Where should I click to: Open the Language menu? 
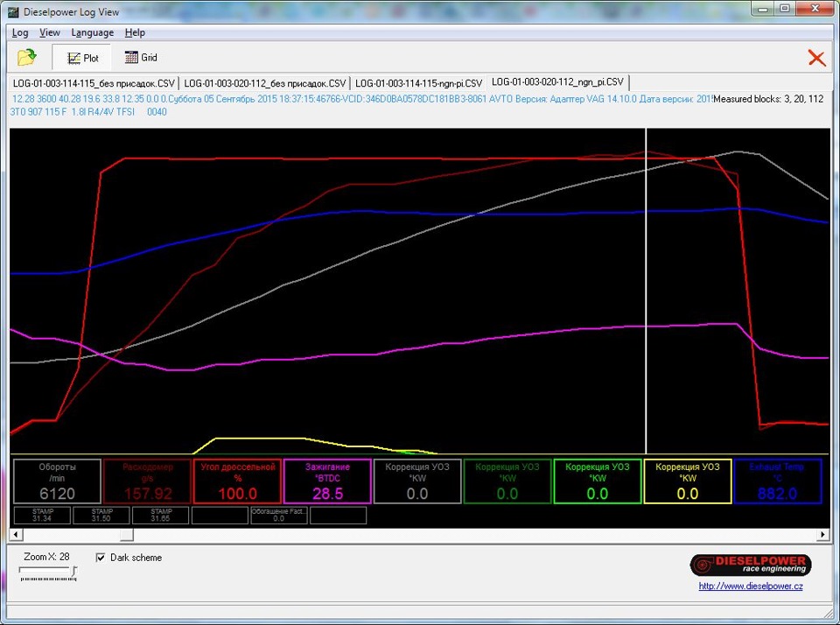(x=92, y=32)
